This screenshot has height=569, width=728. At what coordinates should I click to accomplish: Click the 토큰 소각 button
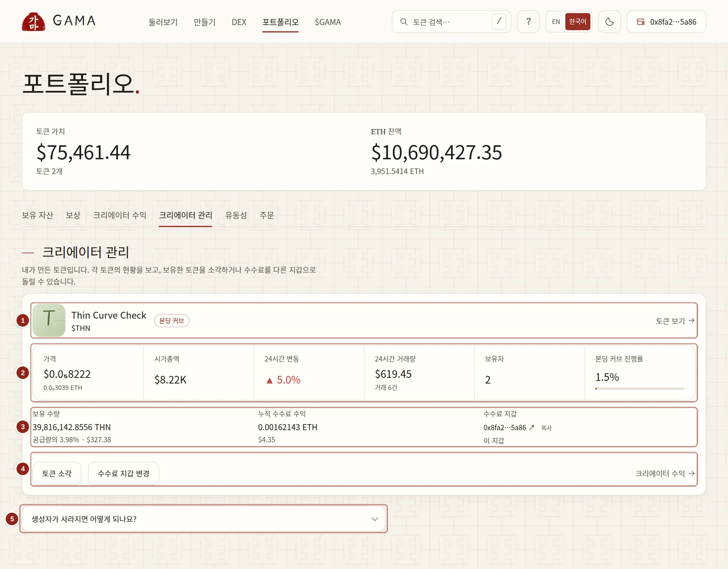click(57, 473)
